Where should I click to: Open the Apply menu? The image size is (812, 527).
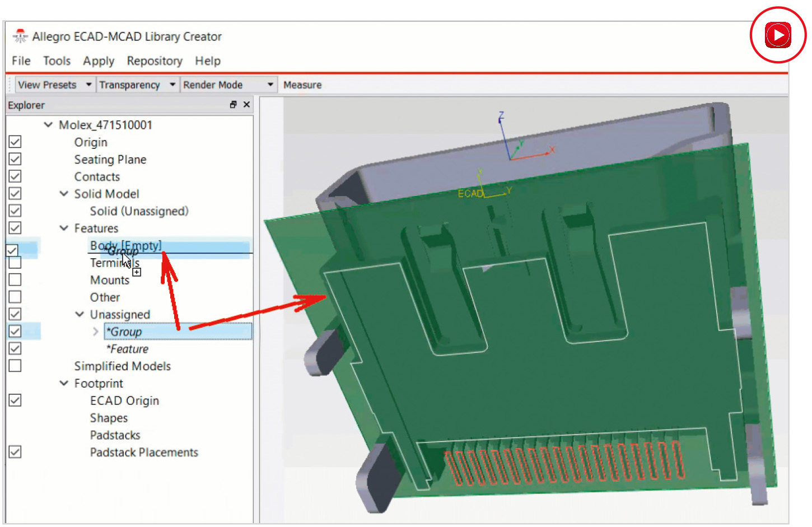(99, 60)
